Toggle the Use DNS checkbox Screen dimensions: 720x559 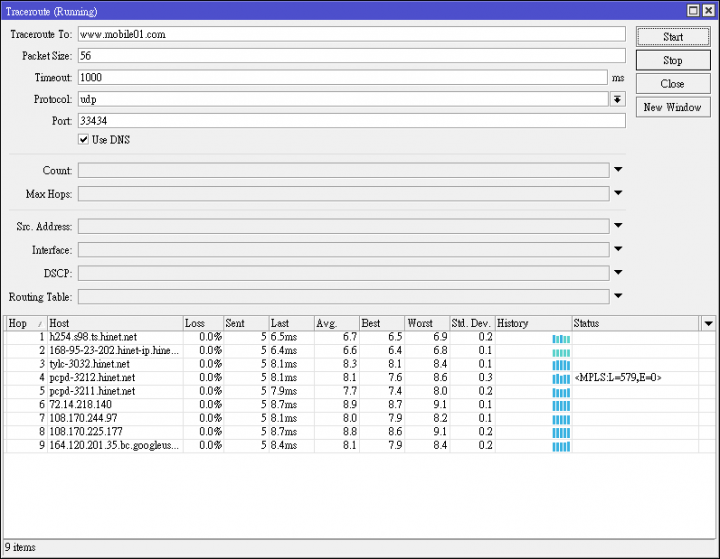click(83, 140)
